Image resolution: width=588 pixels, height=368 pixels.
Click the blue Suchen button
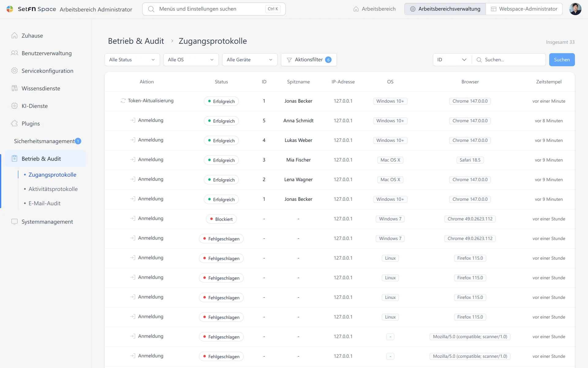coord(562,60)
